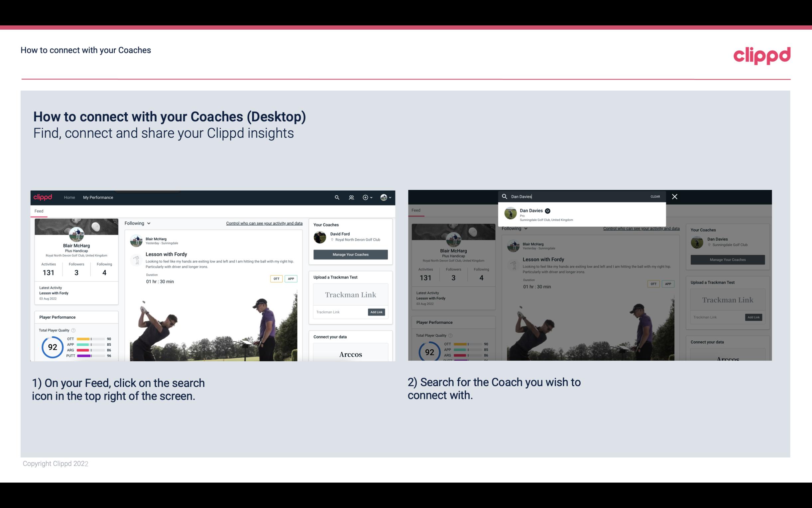Click the close X icon on search overlay
This screenshot has height=508, width=812.
click(x=675, y=196)
